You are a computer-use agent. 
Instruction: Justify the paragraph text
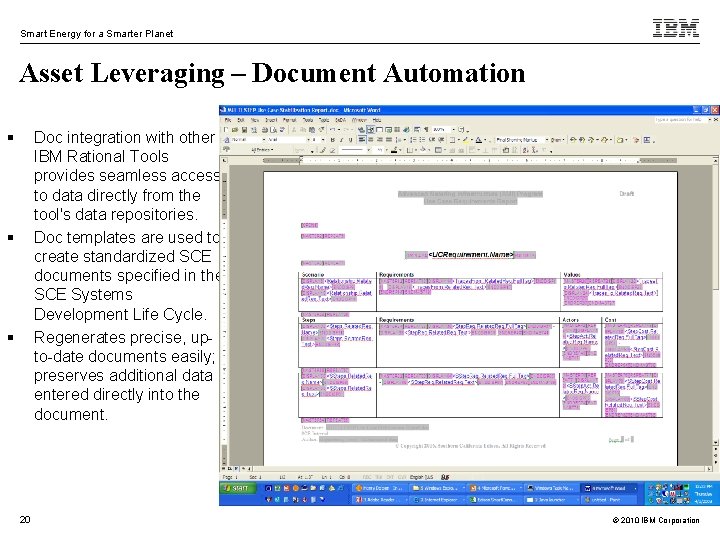click(389, 140)
